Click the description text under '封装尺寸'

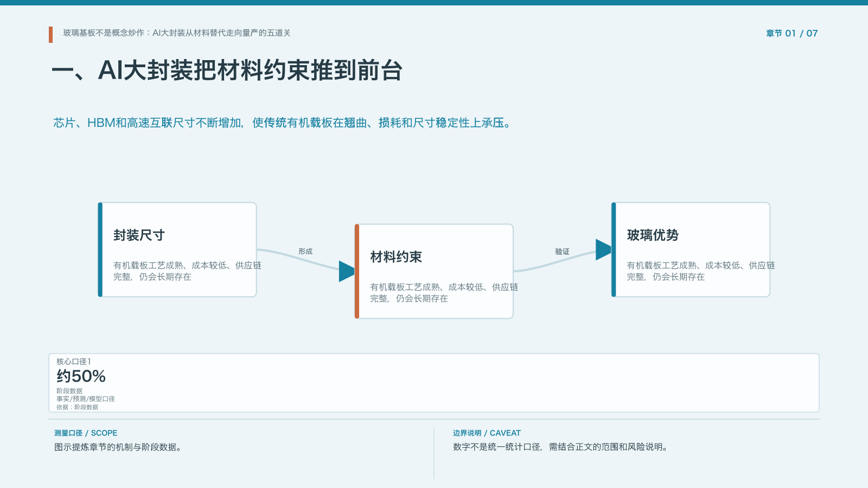click(187, 271)
